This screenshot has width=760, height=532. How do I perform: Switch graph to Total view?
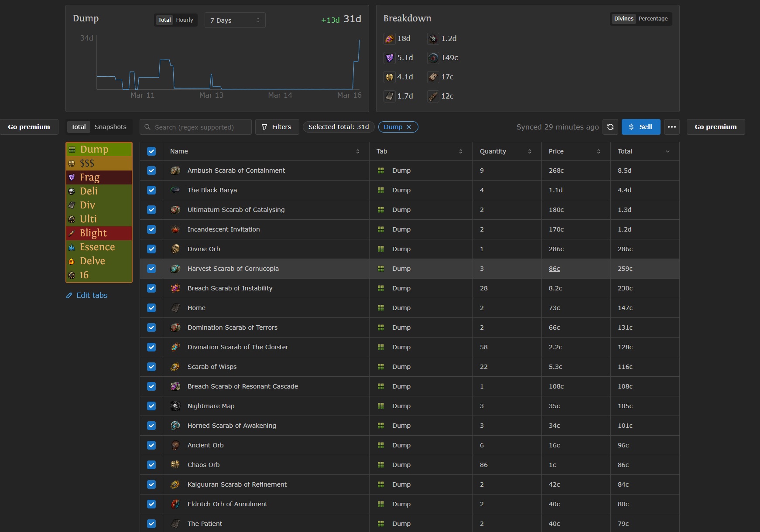(x=164, y=20)
